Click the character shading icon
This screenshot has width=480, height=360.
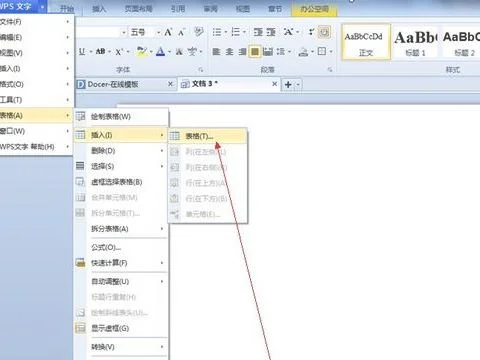[179, 52]
